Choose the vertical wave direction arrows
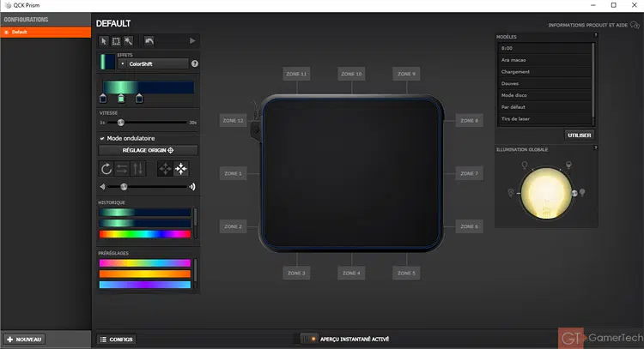Image resolution: width=644 pixels, height=349 pixels. tap(138, 169)
